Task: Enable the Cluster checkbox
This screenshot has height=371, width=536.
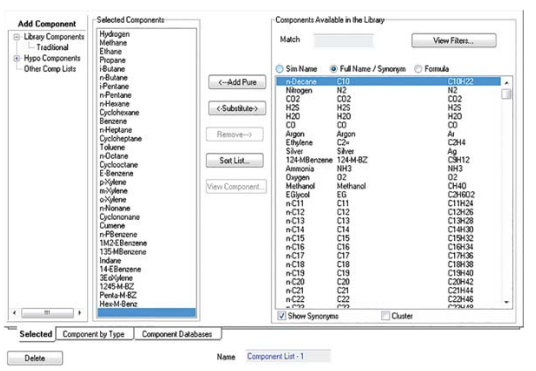Action: 385,316
